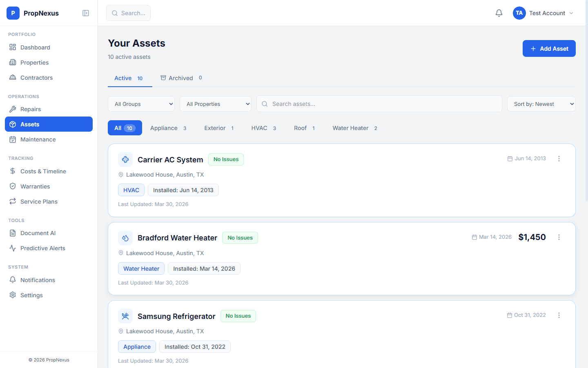The height and width of the screenshot is (368, 588).
Task: Expand the Test Account menu
Action: [543, 13]
